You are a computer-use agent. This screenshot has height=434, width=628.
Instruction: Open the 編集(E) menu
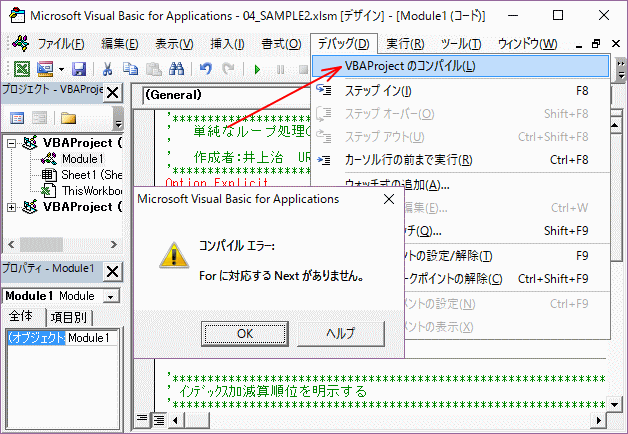click(x=120, y=44)
